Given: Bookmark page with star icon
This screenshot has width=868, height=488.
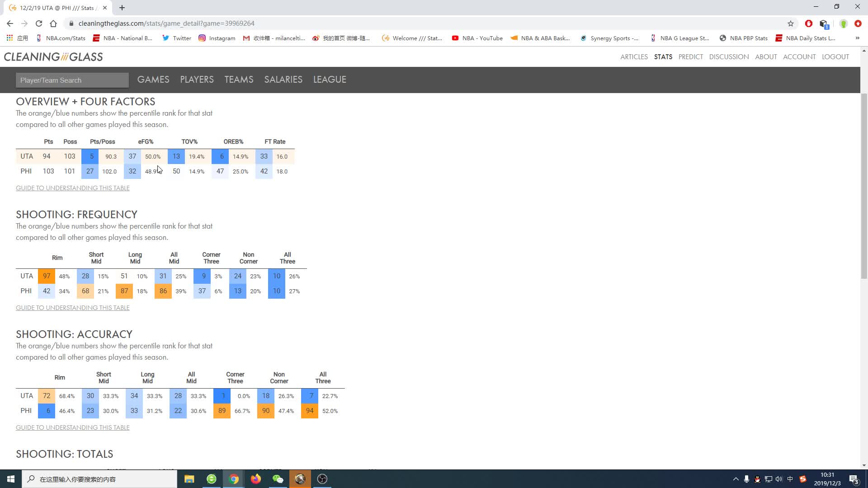Looking at the screenshot, I should click(790, 23).
